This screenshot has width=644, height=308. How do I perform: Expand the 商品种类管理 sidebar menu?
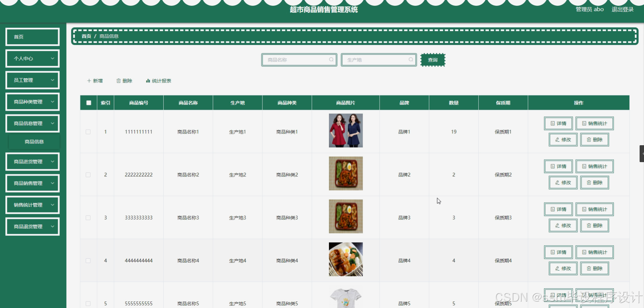click(32, 102)
